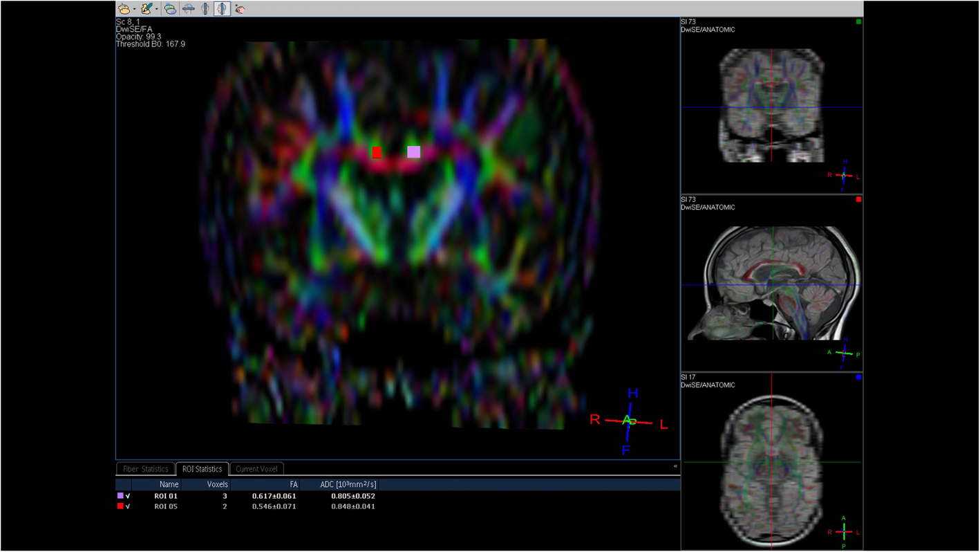Image resolution: width=980 pixels, height=552 pixels.
Task: Open the draw ROI pencil dropdown arrow
Action: 157,10
